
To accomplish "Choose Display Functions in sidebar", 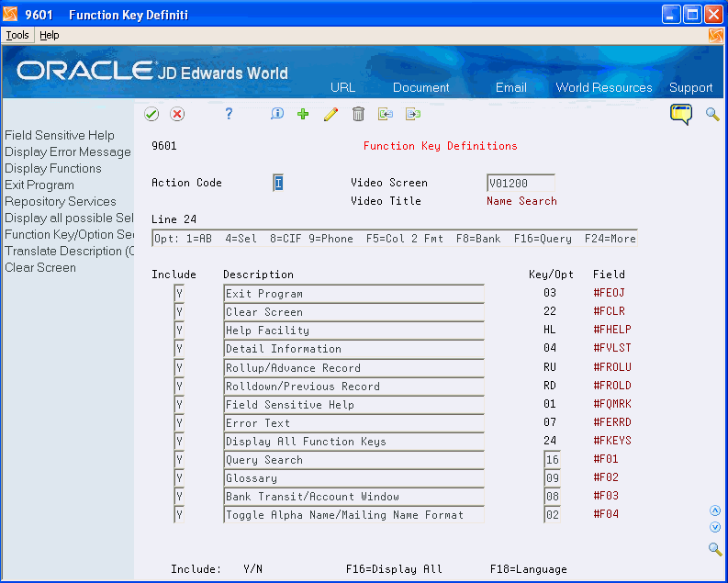I will (x=53, y=169).
